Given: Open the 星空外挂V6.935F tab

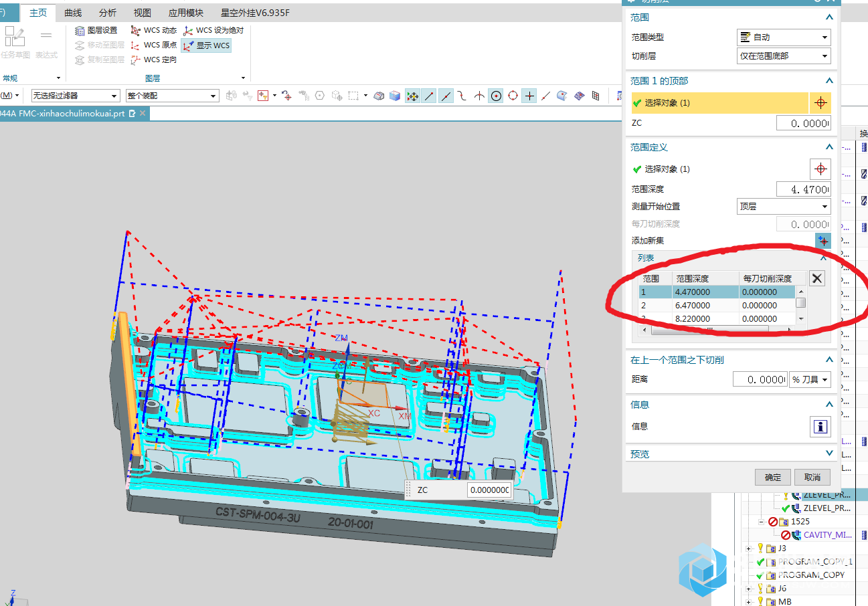Looking at the screenshot, I should pos(256,13).
